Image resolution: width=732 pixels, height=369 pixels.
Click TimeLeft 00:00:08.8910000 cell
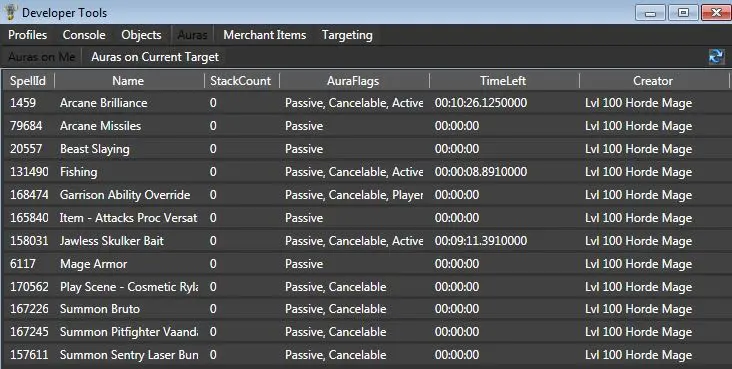(x=481, y=172)
